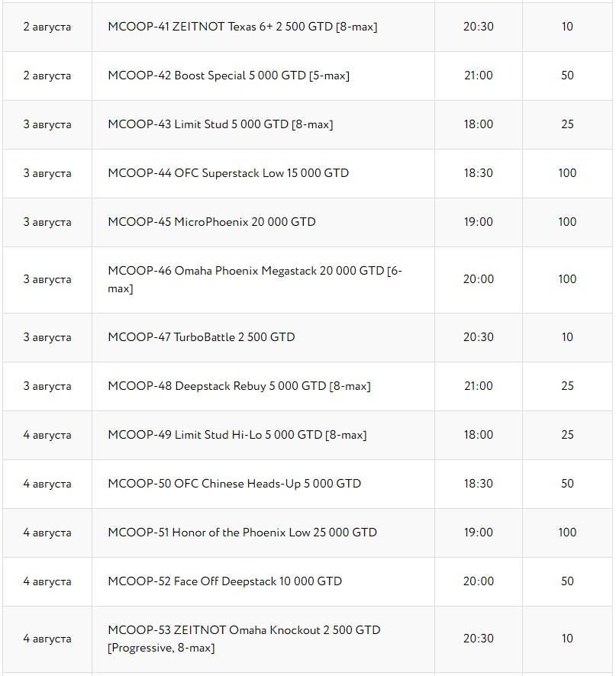This screenshot has height=676, width=616.
Task: Click the MCOOP-47 TurboBattle tournament name
Action: (201, 337)
